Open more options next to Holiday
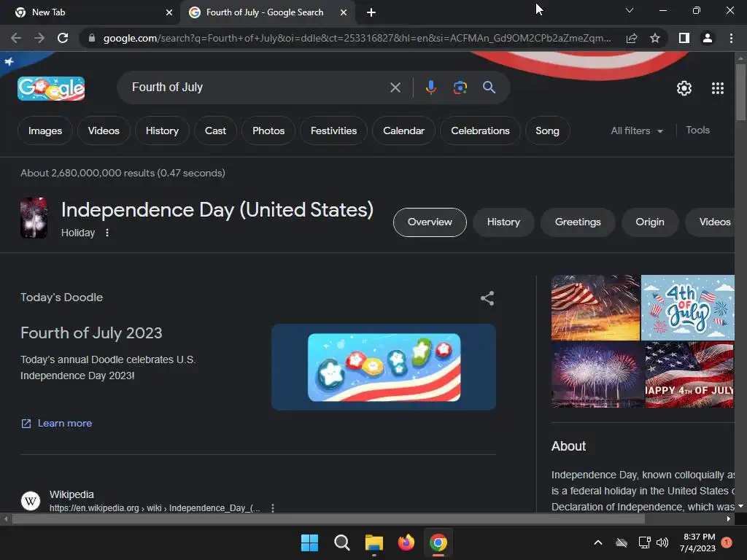Viewport: 747px width, 560px height. (107, 233)
